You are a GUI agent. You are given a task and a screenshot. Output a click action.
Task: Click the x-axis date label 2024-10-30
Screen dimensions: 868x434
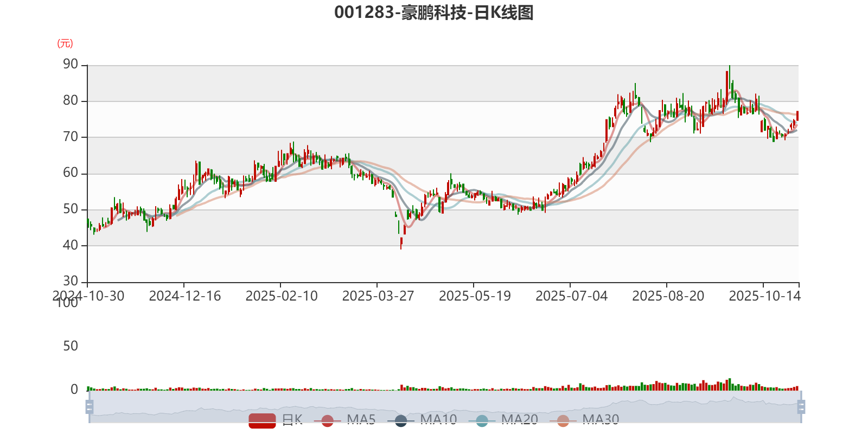point(88,296)
